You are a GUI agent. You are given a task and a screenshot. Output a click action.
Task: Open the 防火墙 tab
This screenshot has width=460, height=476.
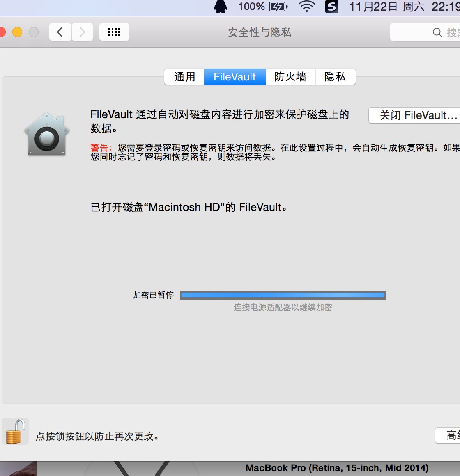[290, 77]
